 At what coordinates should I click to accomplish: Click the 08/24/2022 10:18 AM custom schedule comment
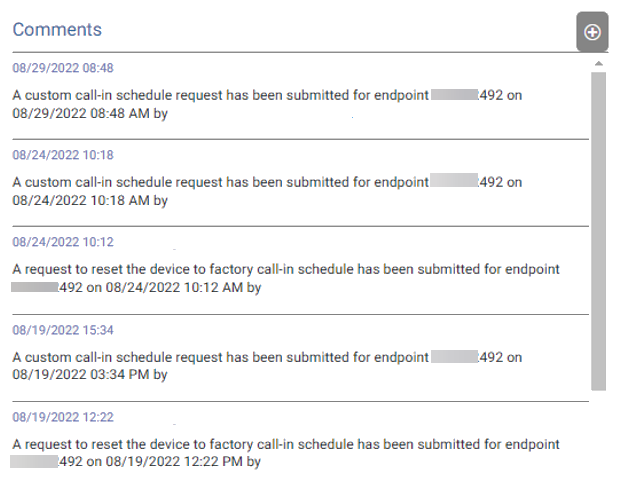click(267, 191)
